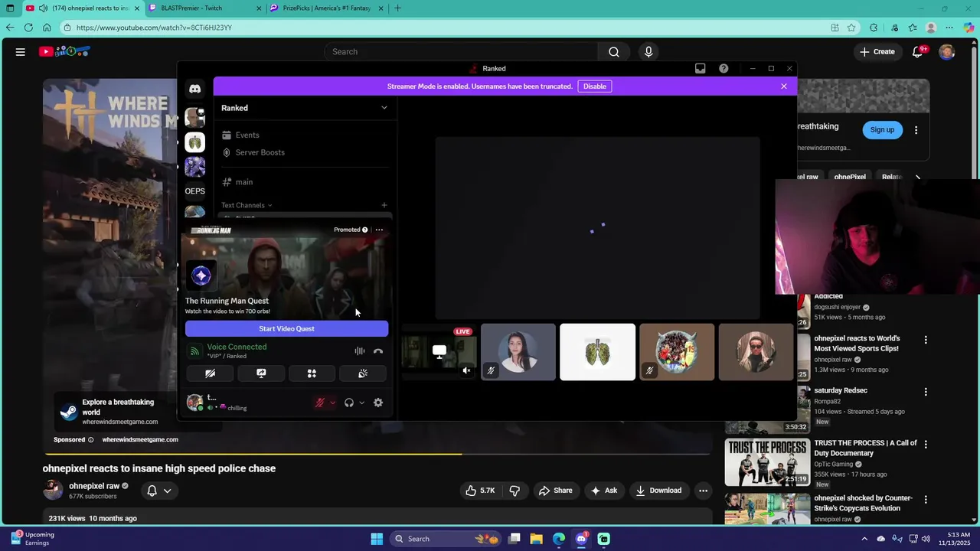Click Sign up on the YouTube ad

click(882, 130)
